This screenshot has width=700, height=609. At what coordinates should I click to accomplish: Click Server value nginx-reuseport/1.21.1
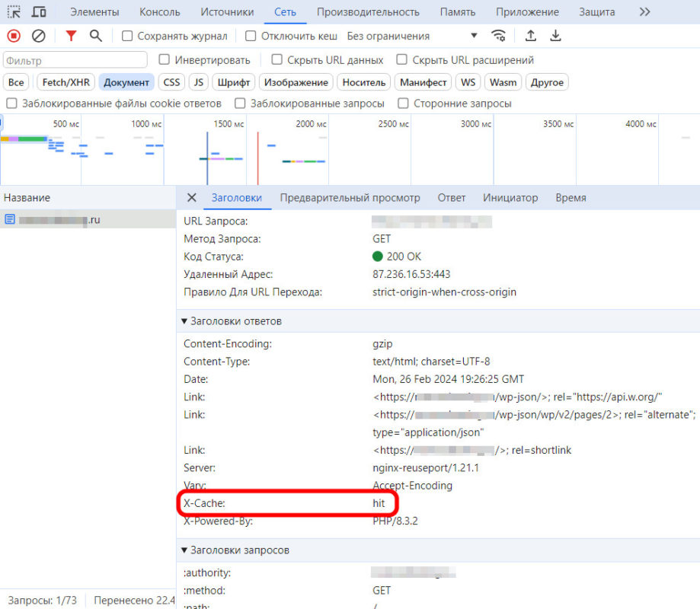pyautogui.click(x=426, y=468)
